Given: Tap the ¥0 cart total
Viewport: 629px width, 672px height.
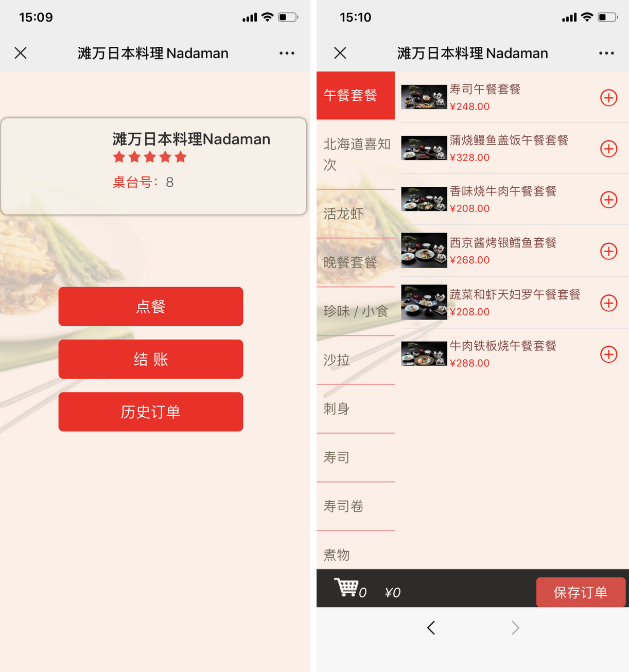Looking at the screenshot, I should 393,593.
